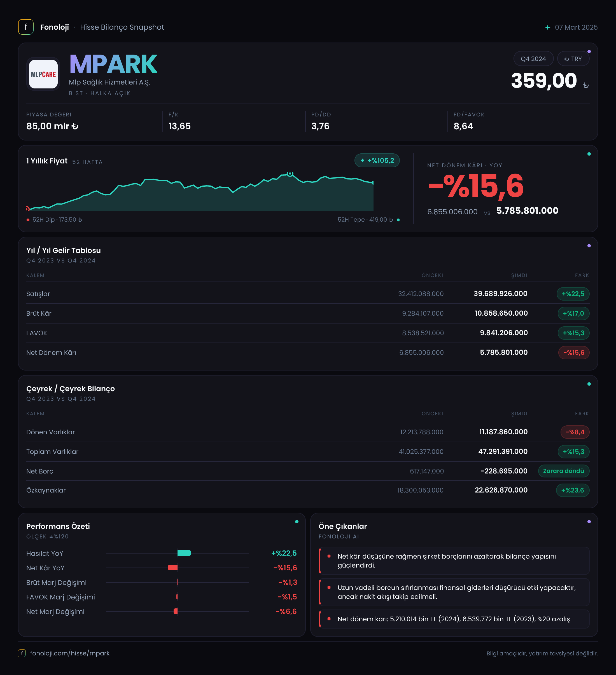Image resolution: width=616 pixels, height=675 pixels.
Task: Click the Satışlar previous value 32.412.088.000
Action: click(421, 294)
